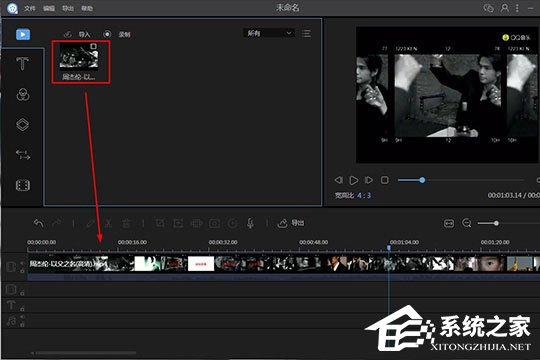Image resolution: width=540 pixels, height=360 pixels.
Task: Open the Transitions panel arrows icon
Action: tap(23, 155)
